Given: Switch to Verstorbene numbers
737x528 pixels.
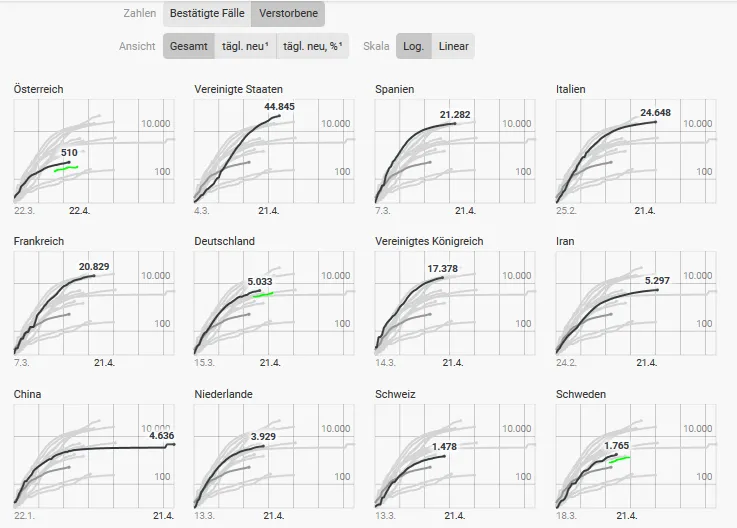Looking at the screenshot, I should click(x=288, y=14).
